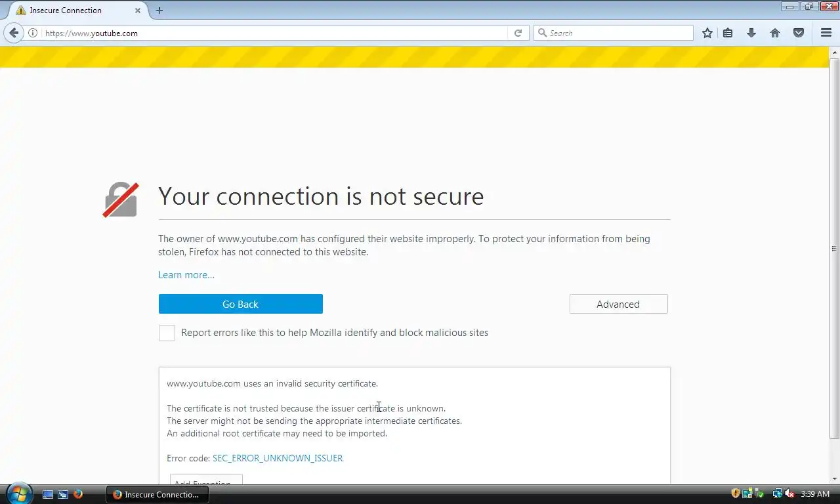Bookmark this page with star icon
840x504 pixels.
click(x=707, y=33)
